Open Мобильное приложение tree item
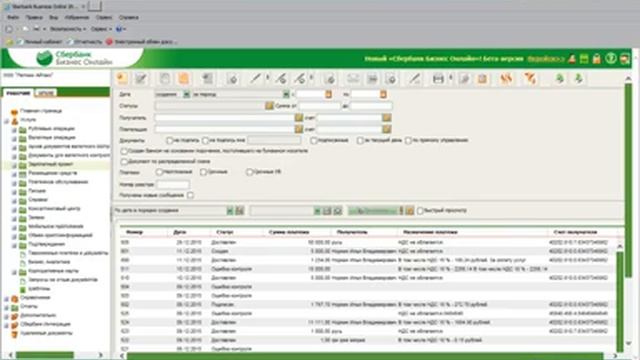This screenshot has width=640, height=360. pyautogui.click(x=56, y=227)
